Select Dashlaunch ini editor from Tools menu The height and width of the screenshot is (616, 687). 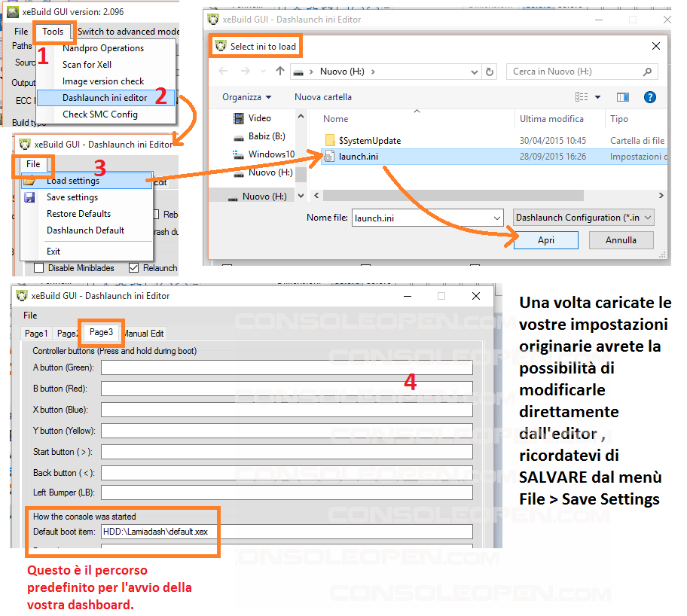(x=105, y=98)
